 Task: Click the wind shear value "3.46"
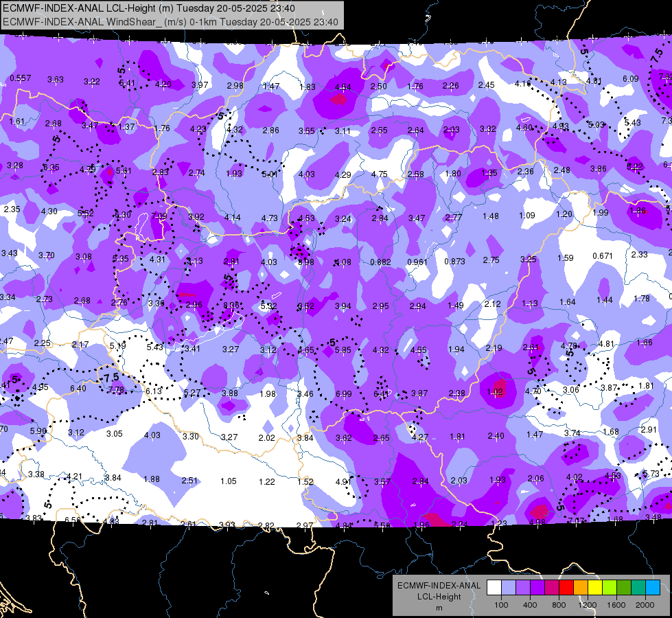(x=305, y=393)
